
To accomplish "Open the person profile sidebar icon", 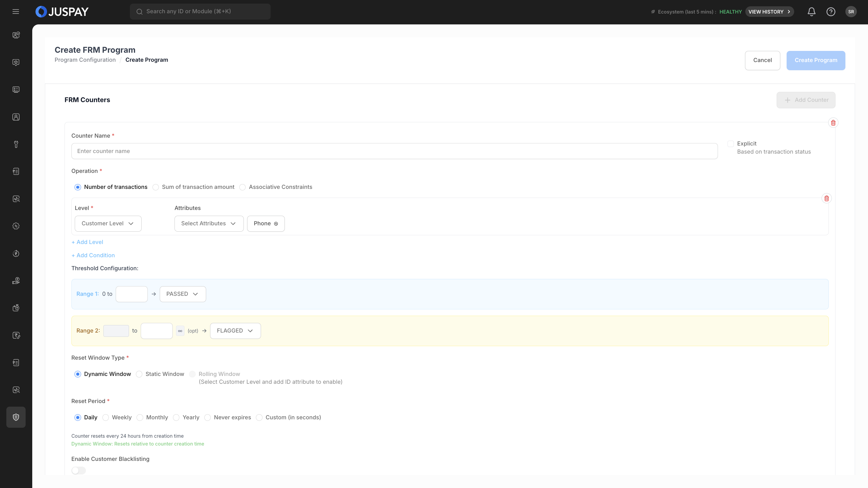I will coord(16,117).
